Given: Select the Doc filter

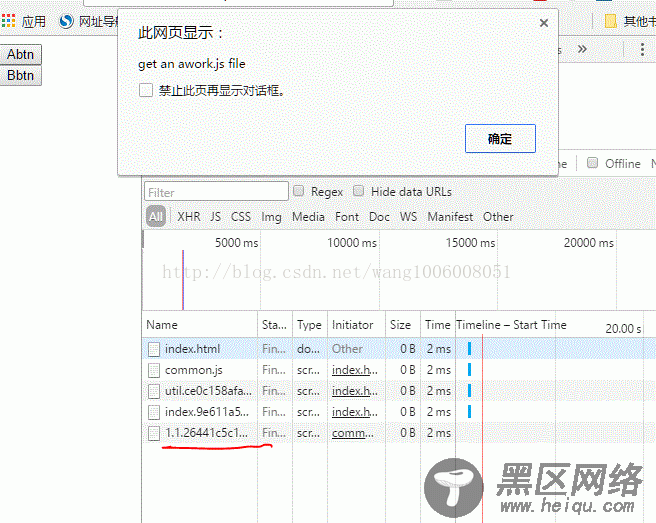Looking at the screenshot, I should click(x=379, y=217).
